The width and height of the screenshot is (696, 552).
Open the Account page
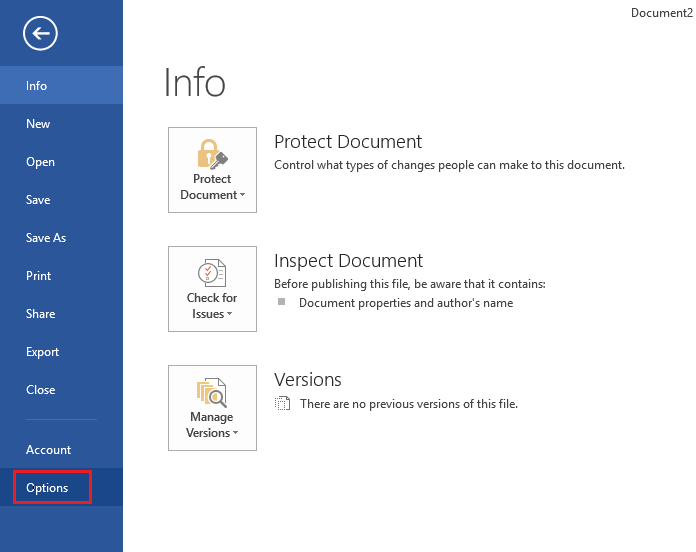[x=61, y=449]
